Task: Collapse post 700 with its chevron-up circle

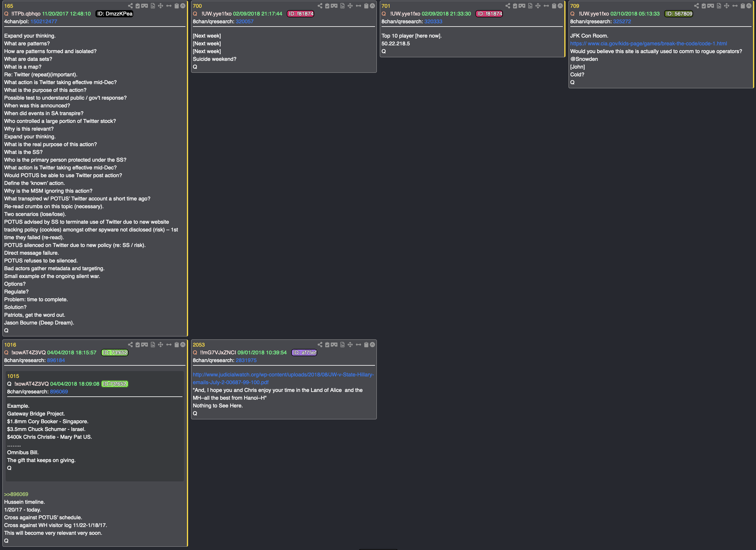Action: coord(372,6)
